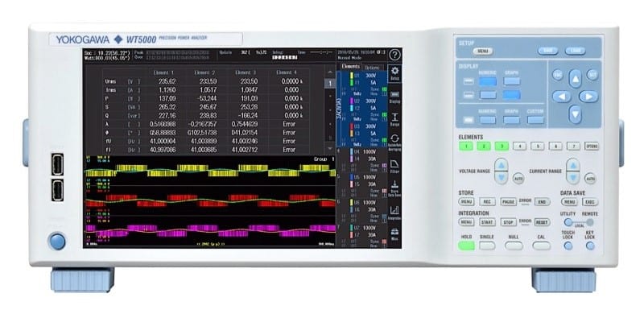Viewport: 644px width, 318px height.
Task: Increase VOLTAGE RANGE with up arrow
Action: pyautogui.click(x=501, y=165)
